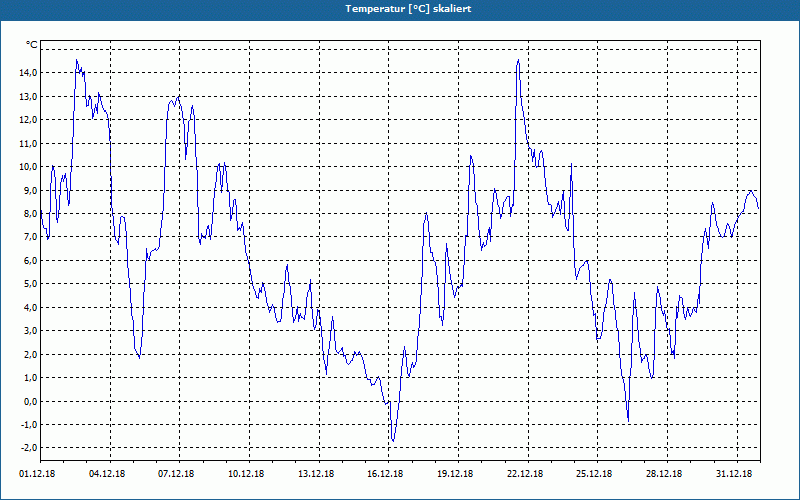Viewport: 800px width, 500px height.
Task: Click the 01.12.18 date label
Action: pyautogui.click(x=37, y=474)
